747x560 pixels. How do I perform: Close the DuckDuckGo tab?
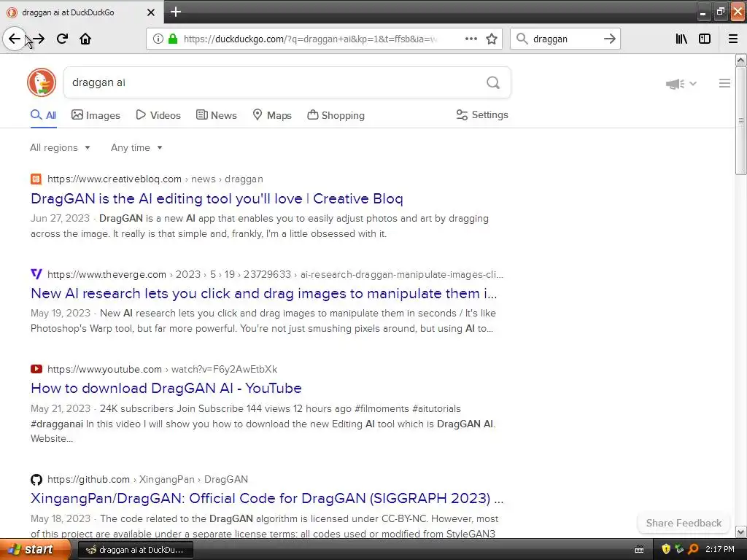tap(150, 12)
